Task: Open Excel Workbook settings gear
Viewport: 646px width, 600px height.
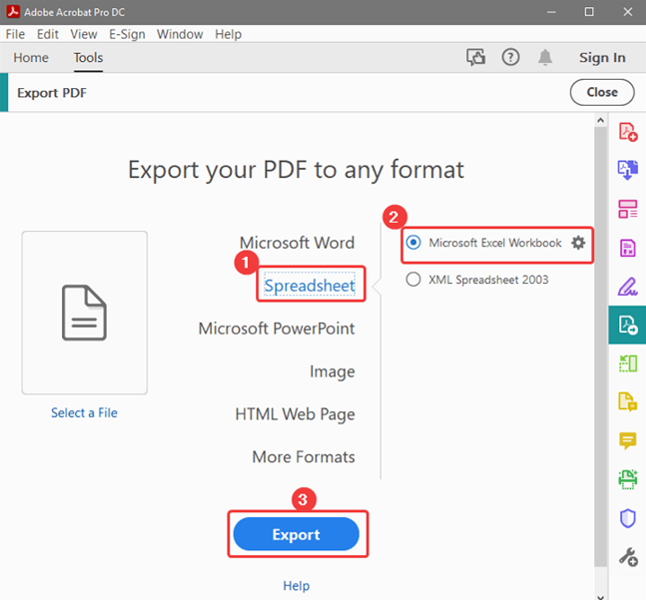Action: 578,243
